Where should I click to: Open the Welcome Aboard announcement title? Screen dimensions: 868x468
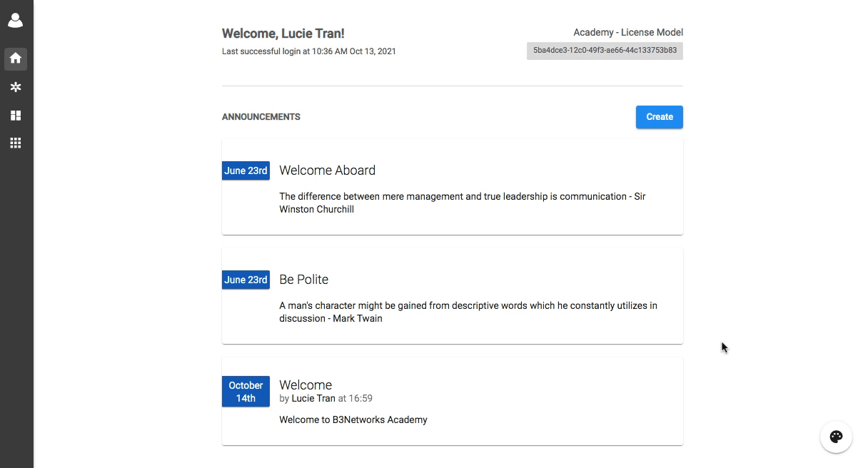coord(327,171)
